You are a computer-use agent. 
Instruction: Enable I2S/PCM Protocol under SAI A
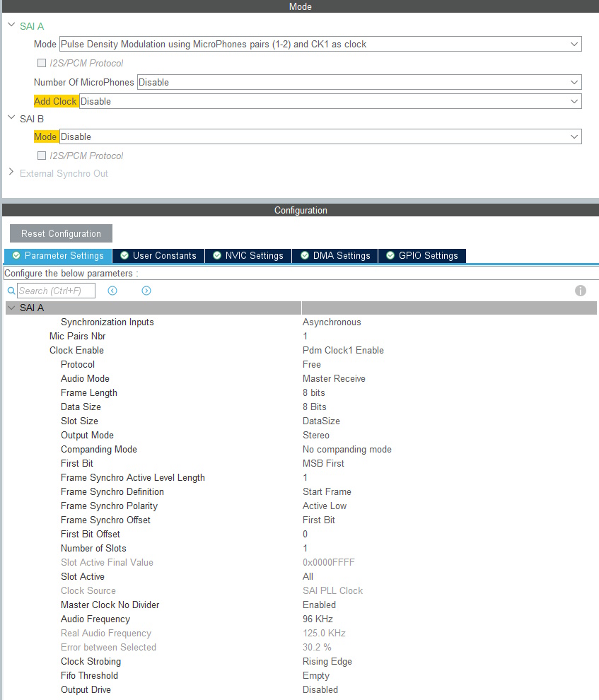pyautogui.click(x=41, y=63)
